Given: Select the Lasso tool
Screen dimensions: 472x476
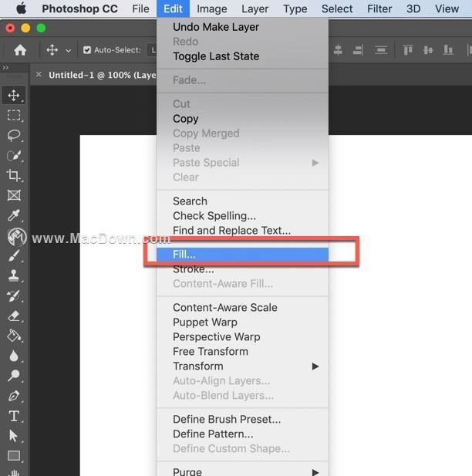Looking at the screenshot, I should (14, 135).
